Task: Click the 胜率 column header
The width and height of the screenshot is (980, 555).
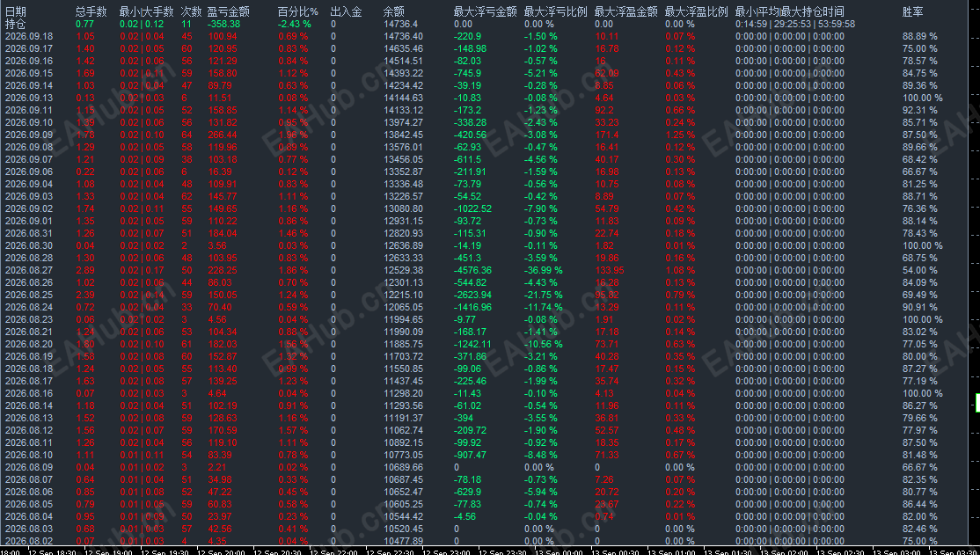Action: click(x=912, y=12)
